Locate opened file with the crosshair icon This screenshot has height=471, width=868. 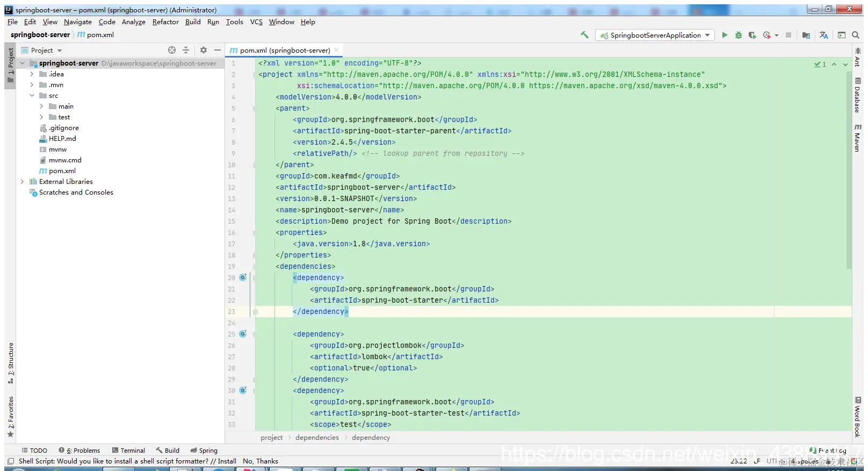(172, 50)
